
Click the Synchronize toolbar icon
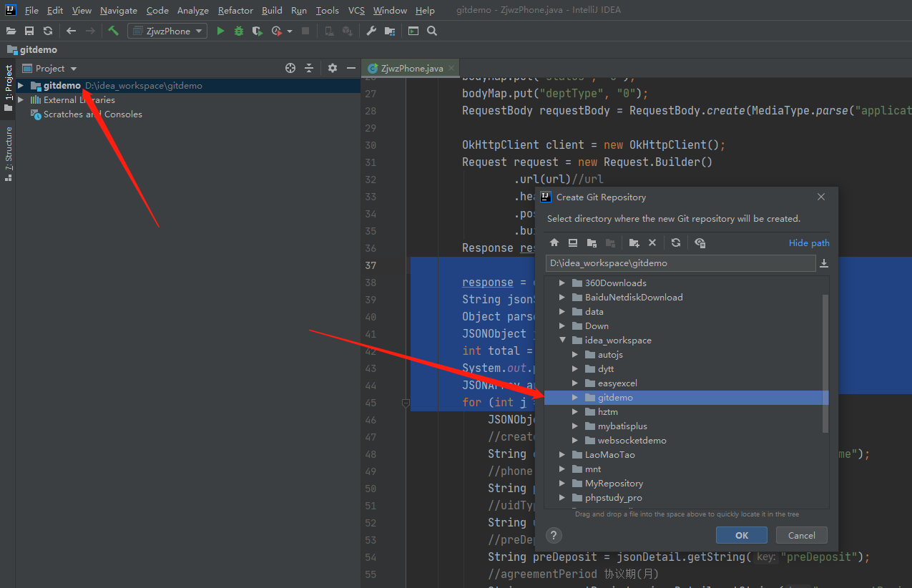pyautogui.click(x=48, y=31)
